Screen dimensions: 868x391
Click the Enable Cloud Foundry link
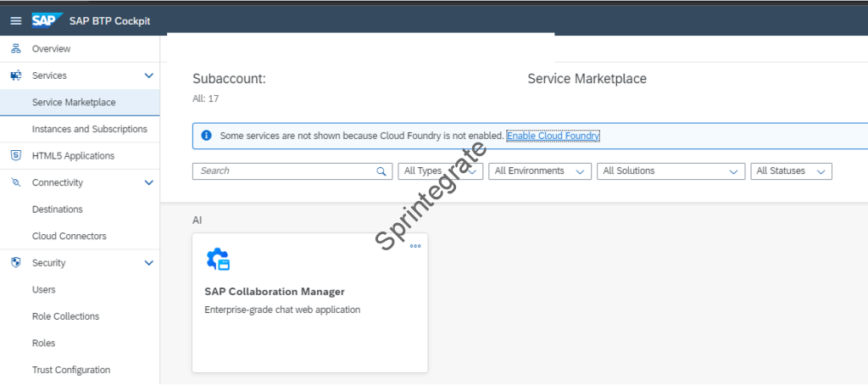tap(553, 136)
